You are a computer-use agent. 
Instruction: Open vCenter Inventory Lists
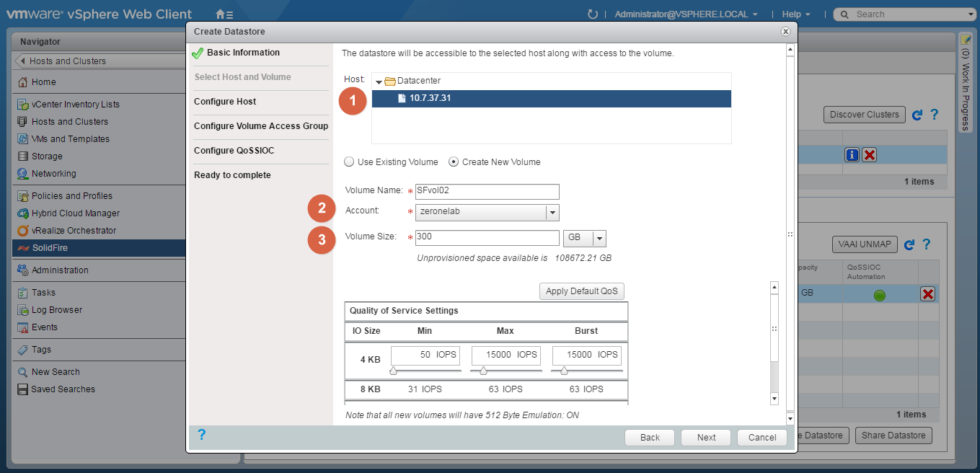(76, 105)
